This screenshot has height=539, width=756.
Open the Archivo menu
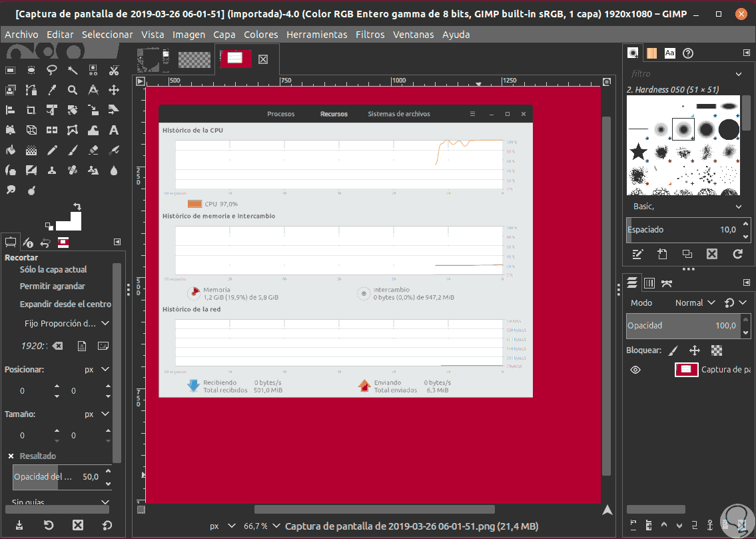pyautogui.click(x=21, y=35)
